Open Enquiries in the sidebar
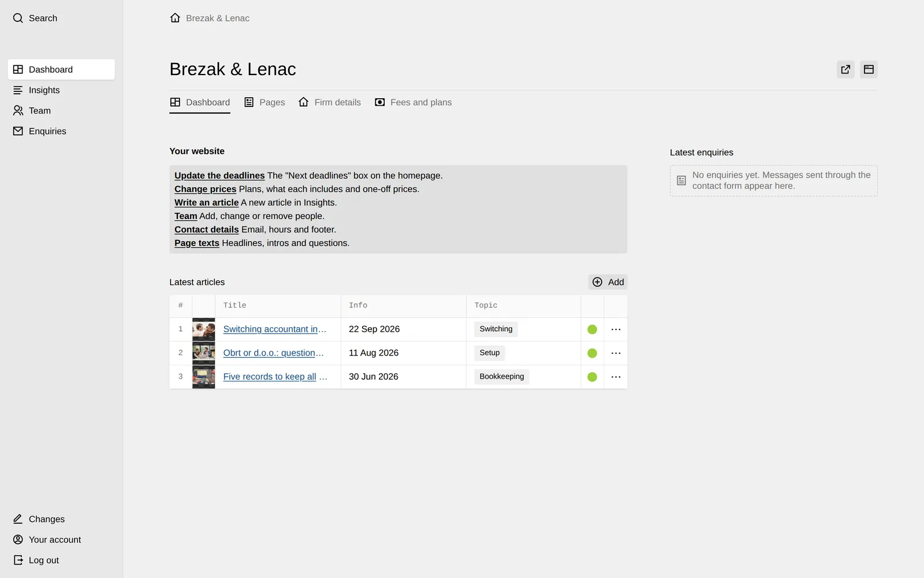The image size is (924, 578). [x=61, y=131]
